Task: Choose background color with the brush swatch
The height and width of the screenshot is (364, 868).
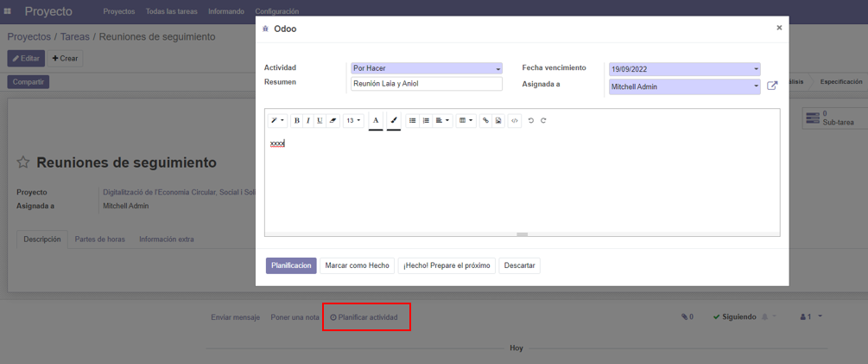Action: click(x=394, y=120)
